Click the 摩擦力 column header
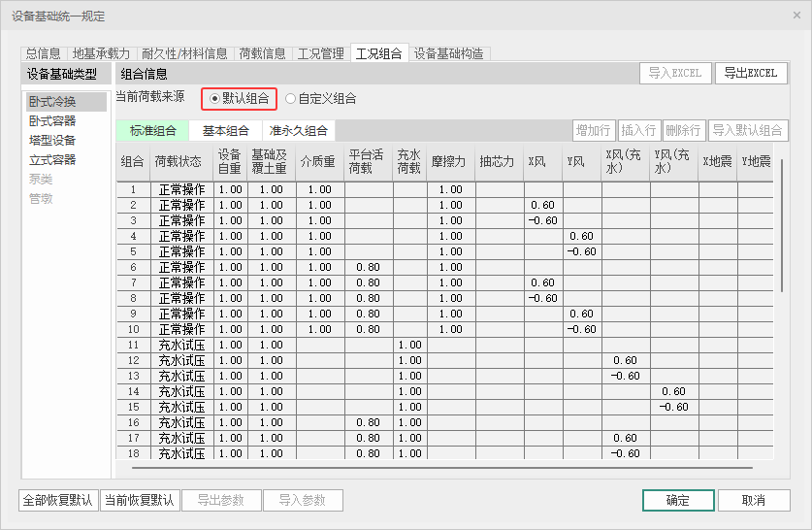 pyautogui.click(x=451, y=162)
